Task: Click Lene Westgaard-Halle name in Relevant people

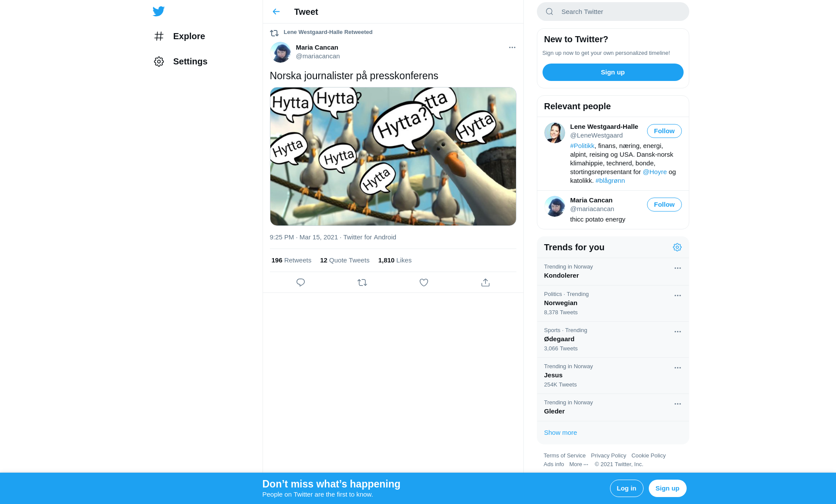Action: (x=604, y=127)
